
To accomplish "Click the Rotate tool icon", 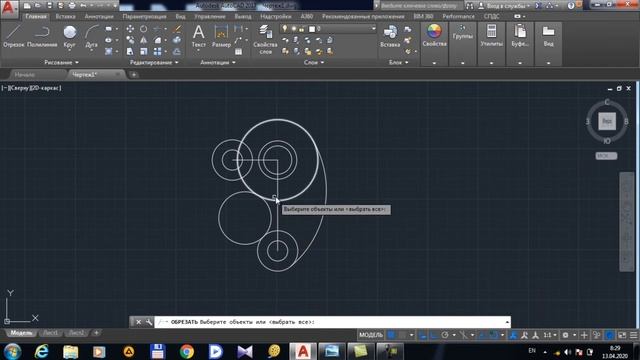I will (144, 29).
